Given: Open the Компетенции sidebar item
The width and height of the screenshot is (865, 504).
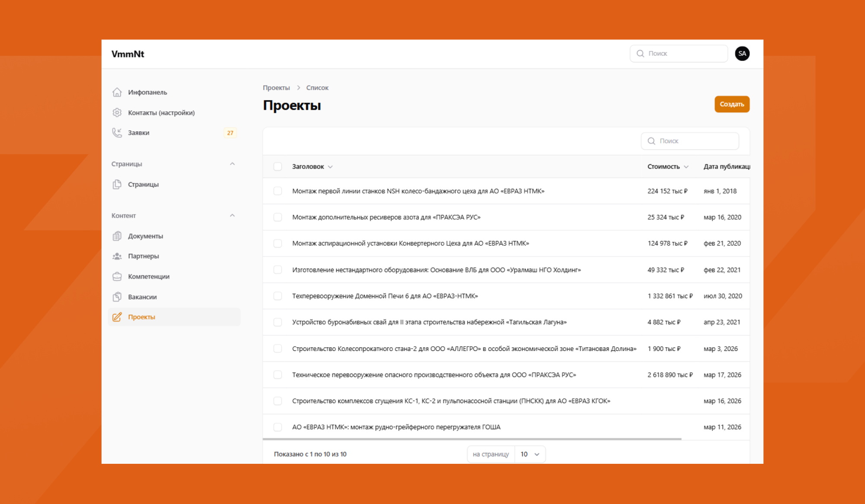Looking at the screenshot, I should tap(174, 277).
